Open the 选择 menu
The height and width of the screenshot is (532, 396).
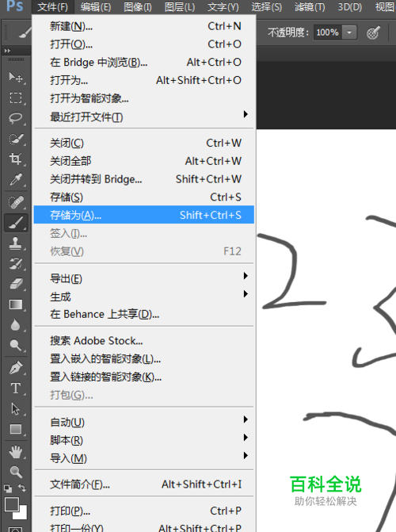266,7
